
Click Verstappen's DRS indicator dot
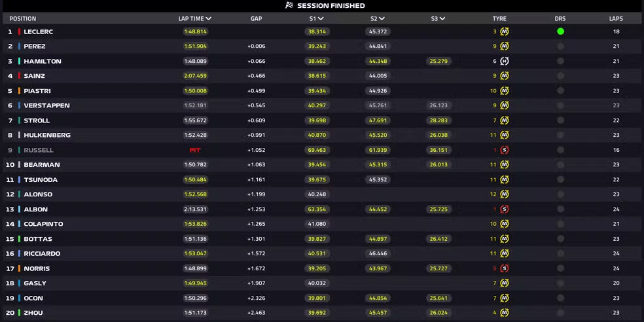[x=561, y=105]
